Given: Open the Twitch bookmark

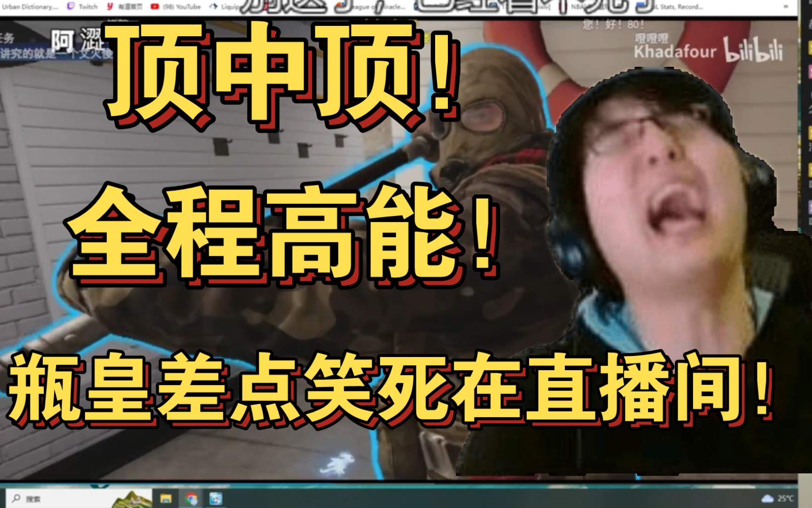Looking at the screenshot, I should [x=83, y=7].
